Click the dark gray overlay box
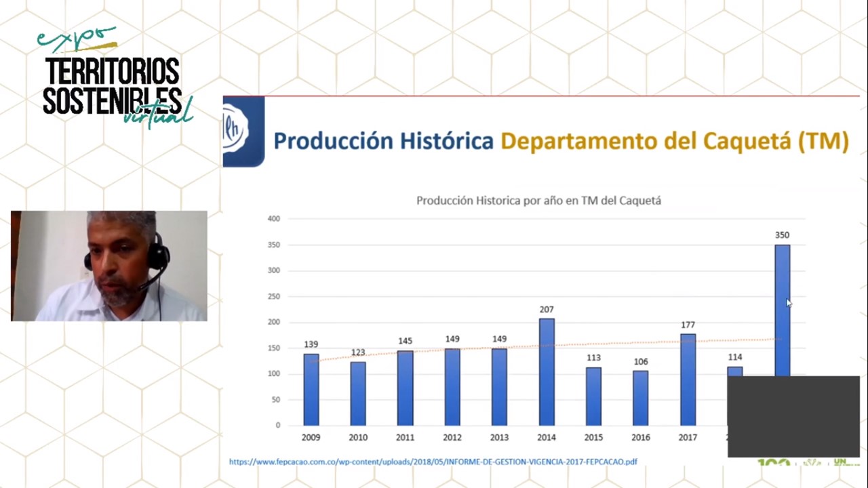The width and height of the screenshot is (868, 488). [x=793, y=416]
